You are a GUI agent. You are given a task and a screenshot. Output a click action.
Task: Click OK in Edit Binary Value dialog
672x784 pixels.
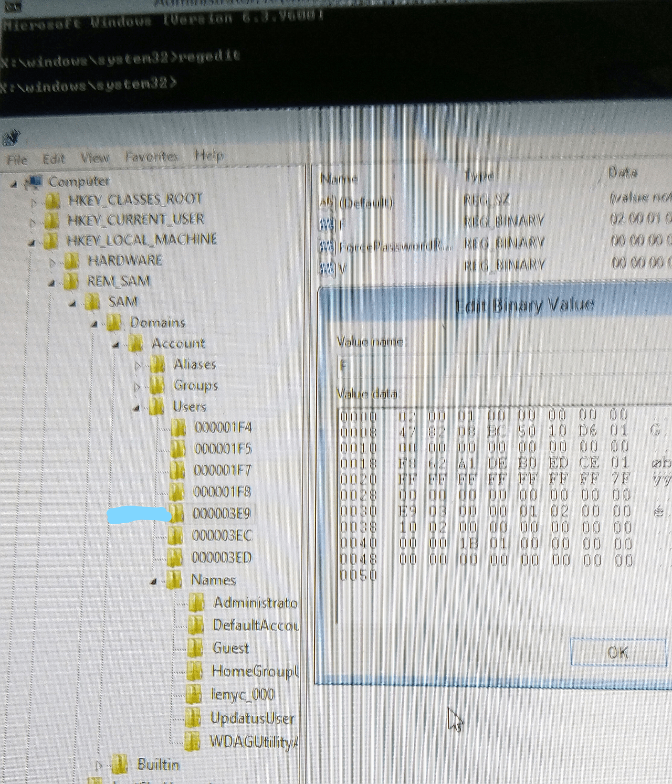pyautogui.click(x=618, y=652)
